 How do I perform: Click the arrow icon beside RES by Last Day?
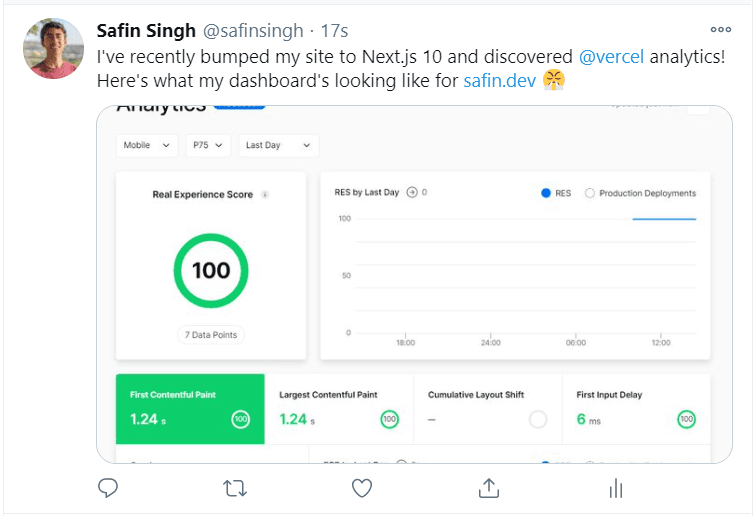[412, 192]
